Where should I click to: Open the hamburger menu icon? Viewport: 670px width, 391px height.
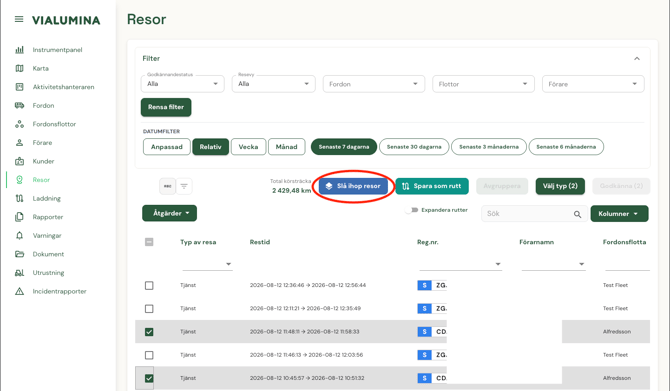[x=19, y=19]
